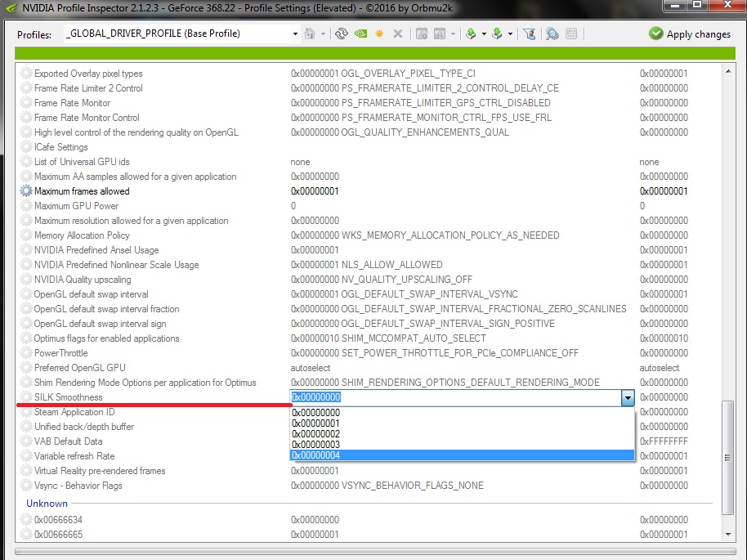
Task: Select 0x00000000 in SILK Smoothness dropdown list
Action: [x=462, y=413]
